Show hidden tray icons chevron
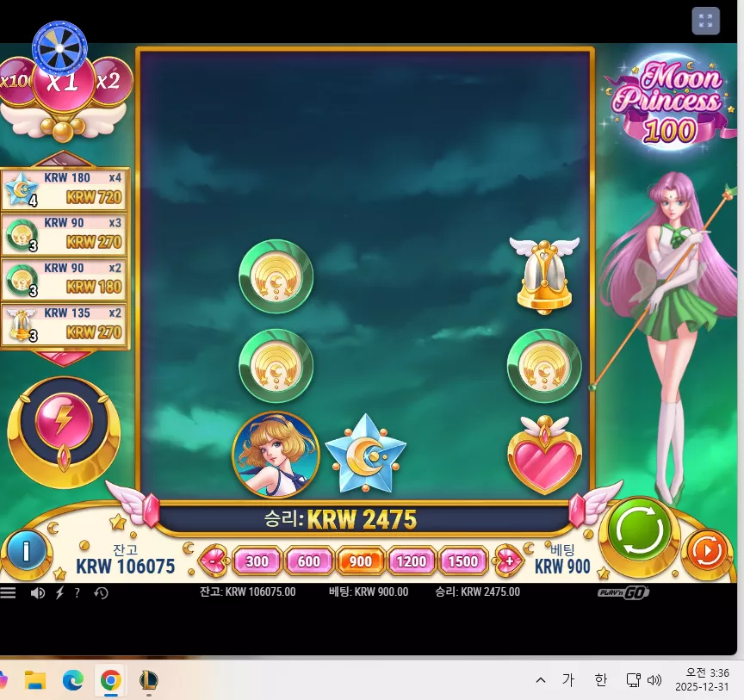 [x=541, y=680]
